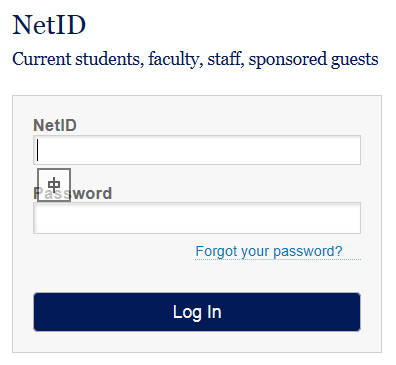Click the blinking text cursor in NetID box
396x365 pixels.
(38, 150)
